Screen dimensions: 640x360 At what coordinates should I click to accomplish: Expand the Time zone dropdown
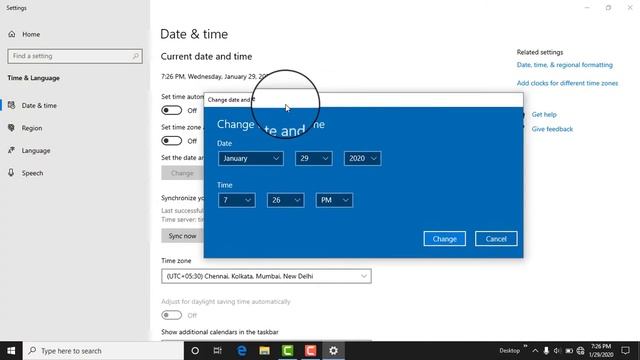click(x=266, y=276)
